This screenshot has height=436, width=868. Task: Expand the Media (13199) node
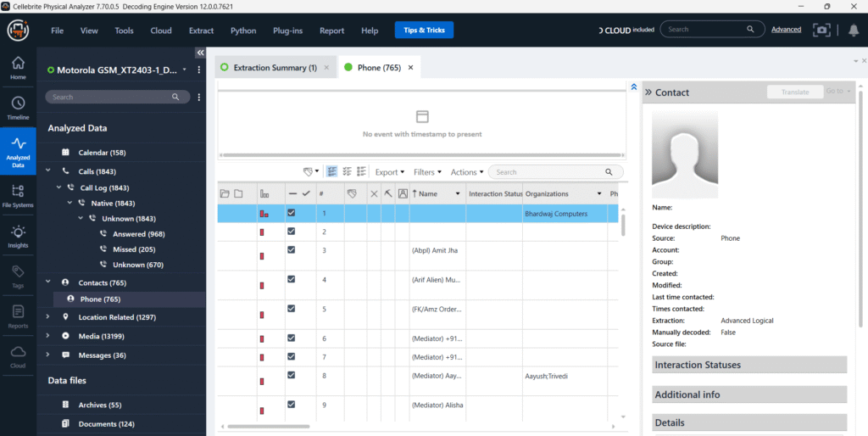(x=48, y=336)
